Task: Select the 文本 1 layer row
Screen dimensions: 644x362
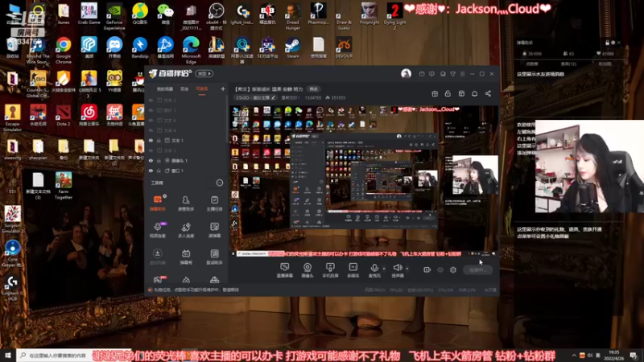Action: coord(187,140)
